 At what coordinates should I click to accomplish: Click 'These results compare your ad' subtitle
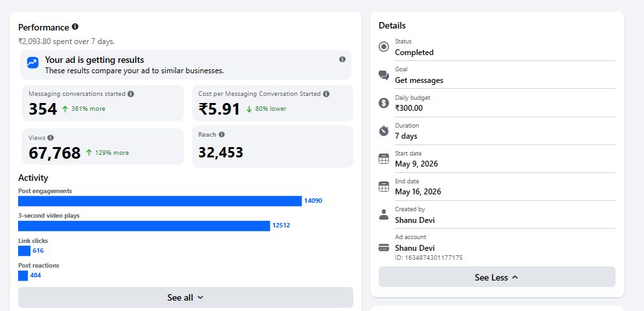pyautogui.click(x=135, y=71)
